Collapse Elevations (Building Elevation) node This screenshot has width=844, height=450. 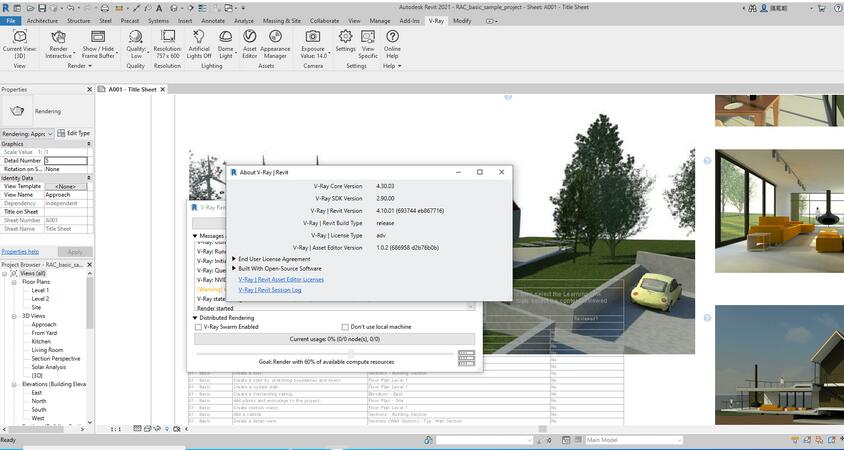(14, 384)
